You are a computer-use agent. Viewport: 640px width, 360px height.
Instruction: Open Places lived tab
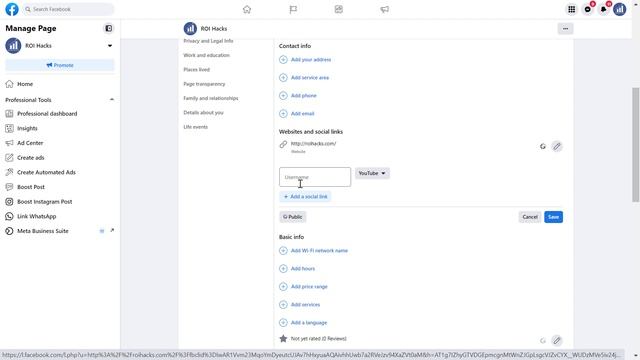click(196, 69)
